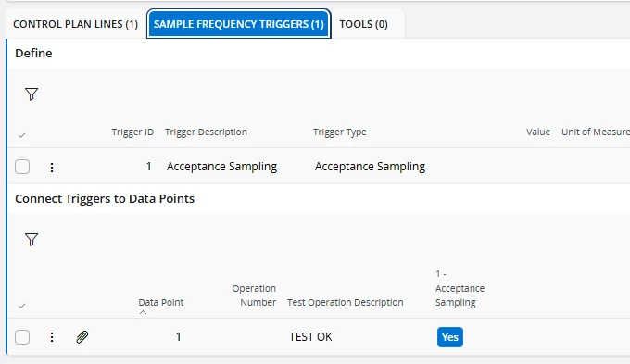The width and height of the screenshot is (630, 364).
Task: Sort by Data Point column arrow
Action: 143,312
